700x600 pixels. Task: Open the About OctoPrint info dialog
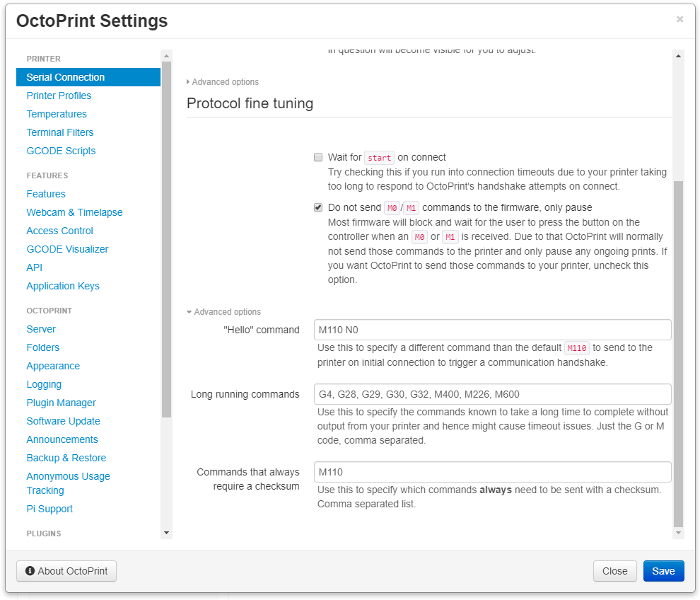[66, 571]
